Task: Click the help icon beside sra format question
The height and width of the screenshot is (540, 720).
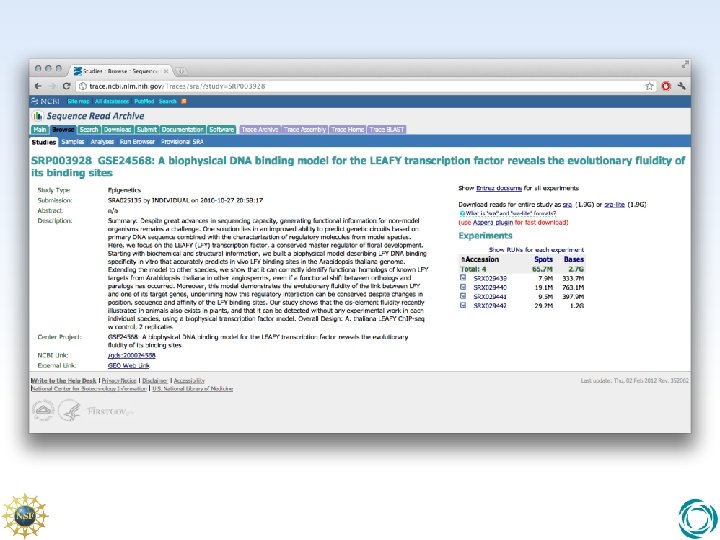Action: pyautogui.click(x=462, y=214)
